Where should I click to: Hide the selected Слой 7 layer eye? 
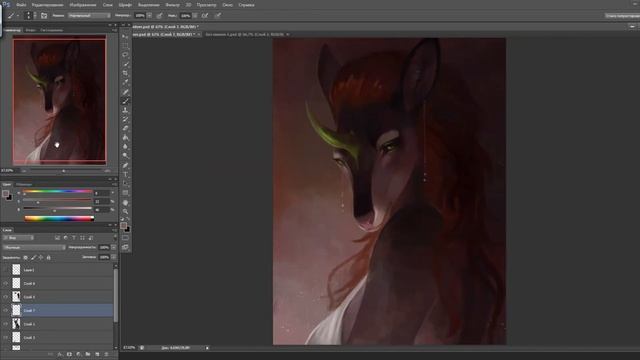coord(5,310)
